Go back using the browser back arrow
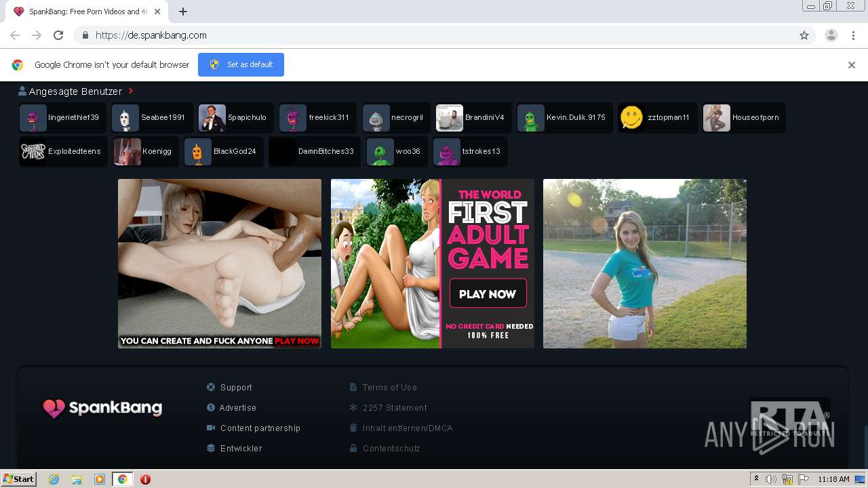The width and height of the screenshot is (868, 488). 15,35
